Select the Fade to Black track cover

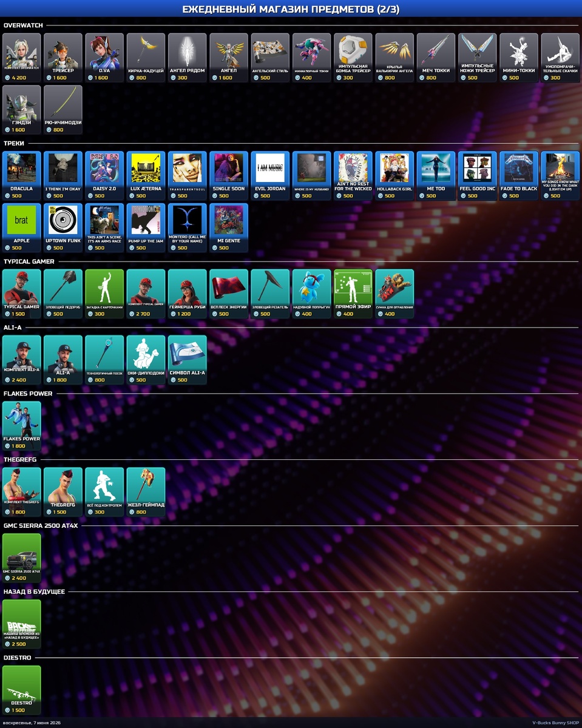(519, 176)
